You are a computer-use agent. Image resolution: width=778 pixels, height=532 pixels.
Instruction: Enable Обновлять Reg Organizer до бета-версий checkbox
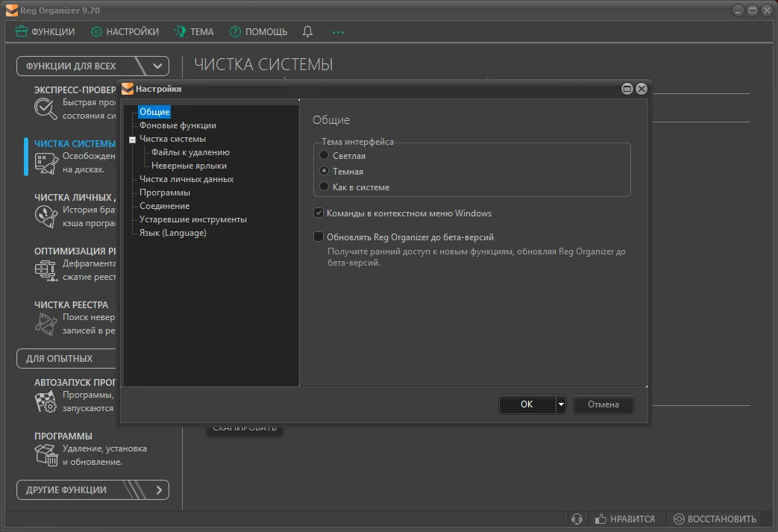pos(319,237)
